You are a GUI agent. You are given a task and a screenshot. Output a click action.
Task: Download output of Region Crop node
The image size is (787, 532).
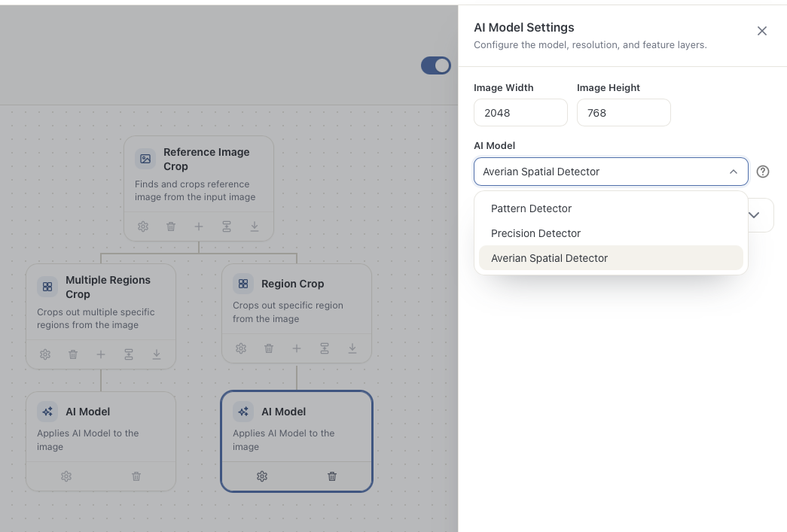click(x=352, y=348)
